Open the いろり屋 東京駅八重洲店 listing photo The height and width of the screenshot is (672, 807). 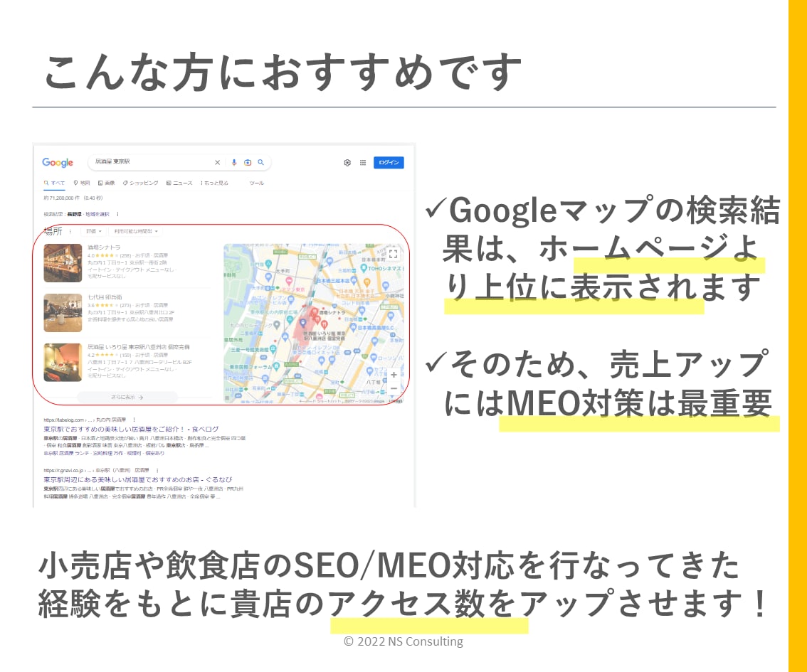63,363
